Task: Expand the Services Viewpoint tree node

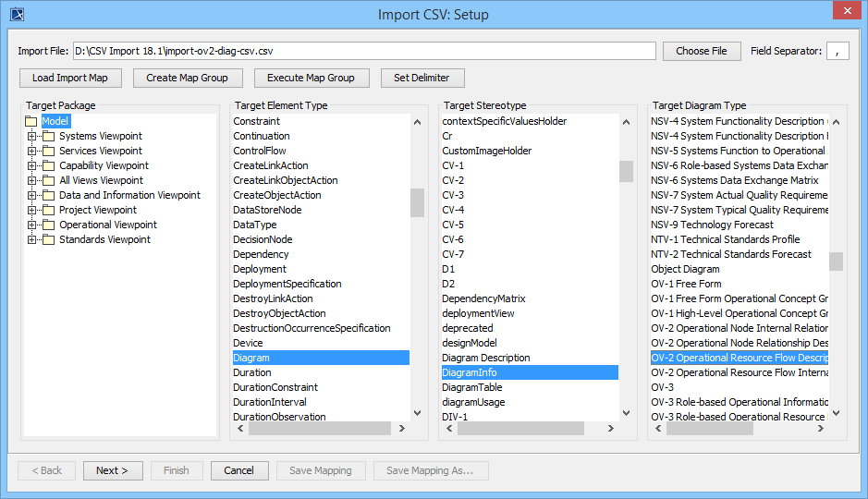Action: point(32,151)
